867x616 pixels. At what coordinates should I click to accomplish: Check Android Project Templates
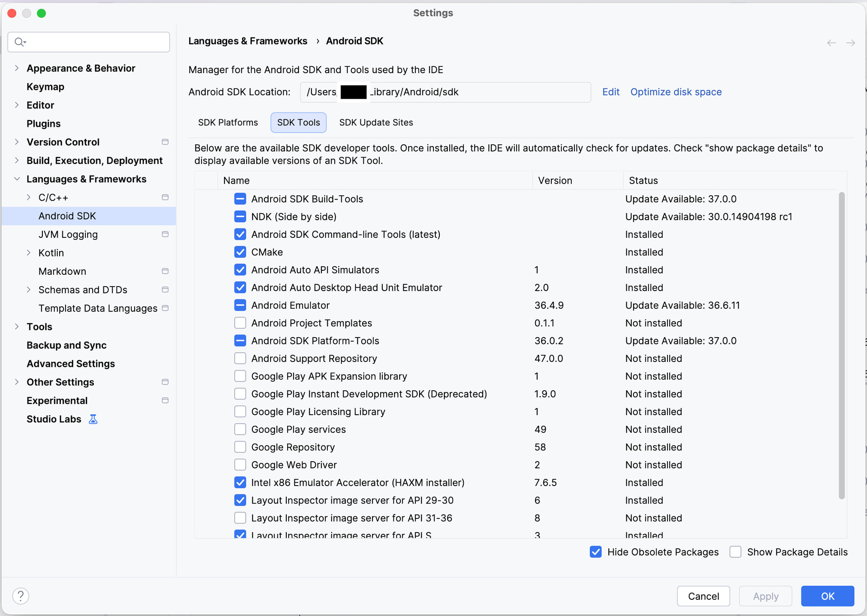[x=240, y=323]
